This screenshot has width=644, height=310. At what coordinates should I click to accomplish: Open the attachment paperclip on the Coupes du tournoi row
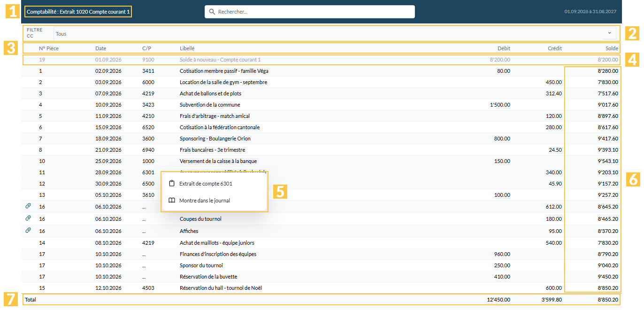(28, 218)
